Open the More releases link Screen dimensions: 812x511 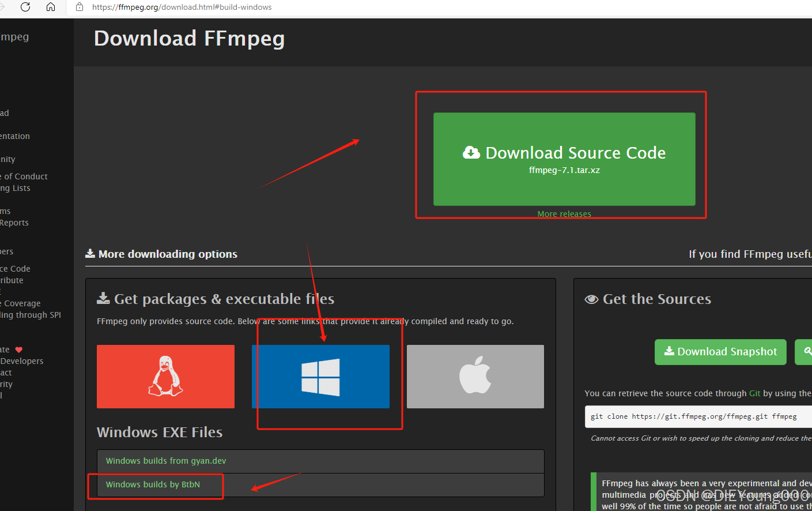coord(564,214)
